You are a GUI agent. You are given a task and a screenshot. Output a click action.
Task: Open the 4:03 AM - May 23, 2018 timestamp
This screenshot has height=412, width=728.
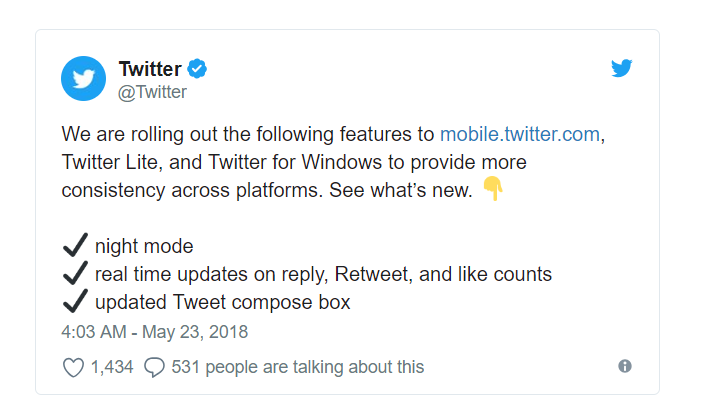coord(155,332)
